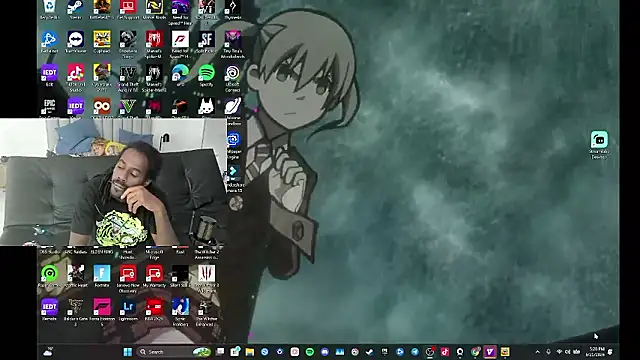The image size is (640, 360).
Task: Open the Universe Sandbox planet icon
Action: click(233, 111)
